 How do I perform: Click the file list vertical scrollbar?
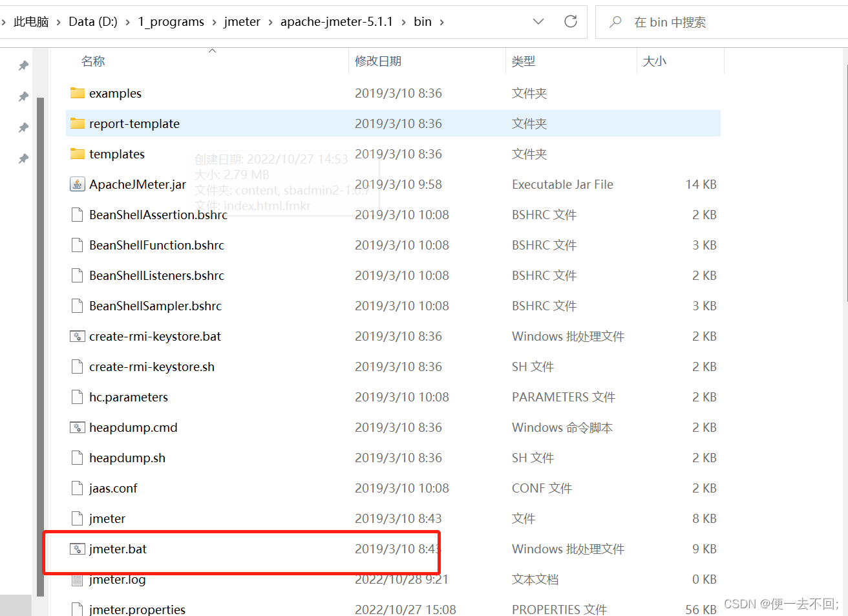click(x=846, y=183)
